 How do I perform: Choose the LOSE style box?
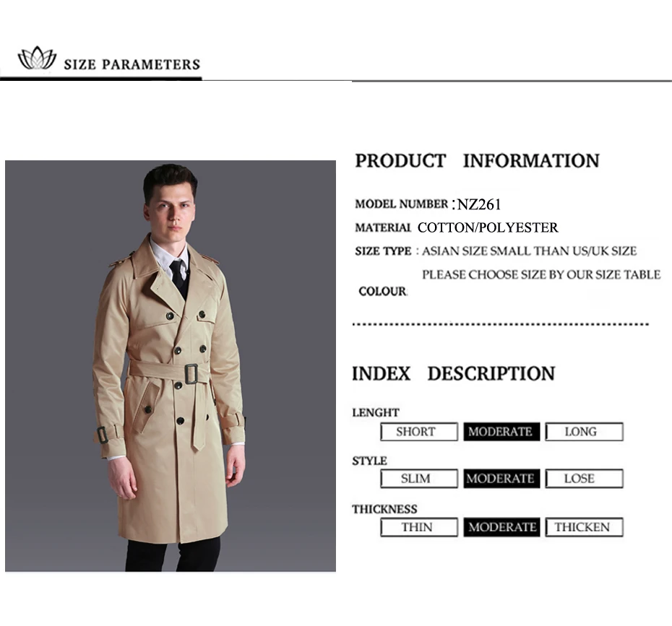(x=584, y=479)
